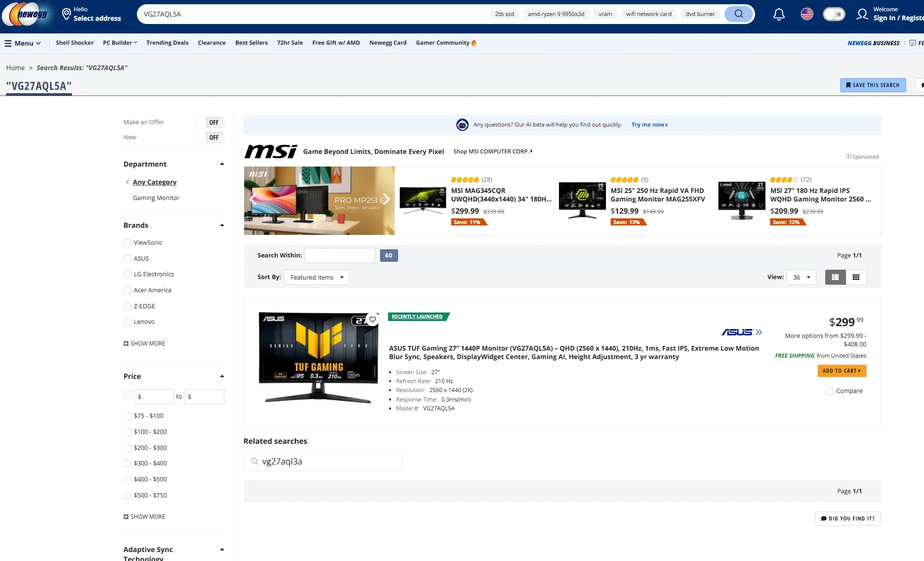This screenshot has height=561, width=924.
Task: Click the Add to Cart button
Action: point(841,371)
